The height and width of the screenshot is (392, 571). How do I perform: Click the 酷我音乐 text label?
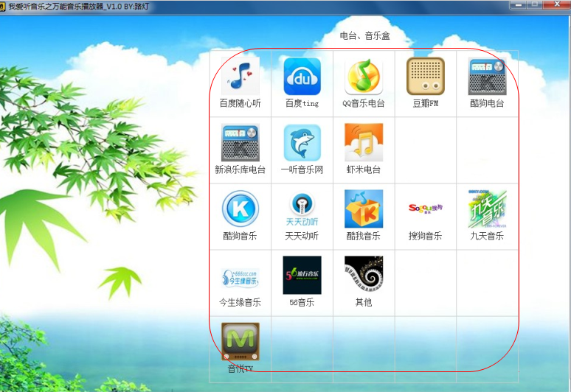tap(364, 236)
